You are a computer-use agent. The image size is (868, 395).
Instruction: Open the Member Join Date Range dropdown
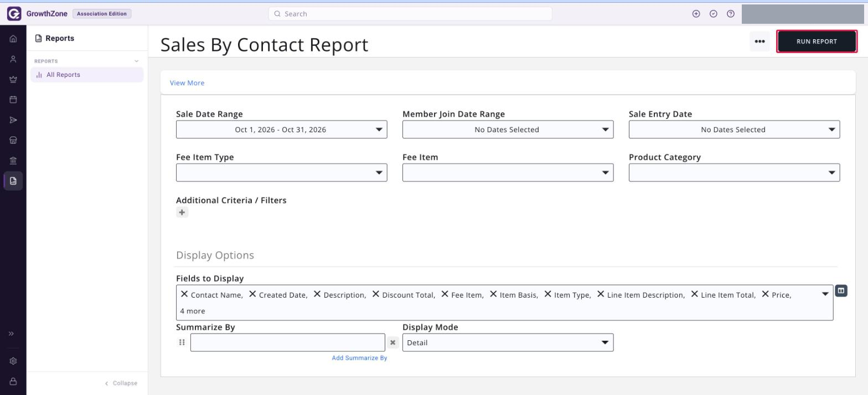pos(508,129)
